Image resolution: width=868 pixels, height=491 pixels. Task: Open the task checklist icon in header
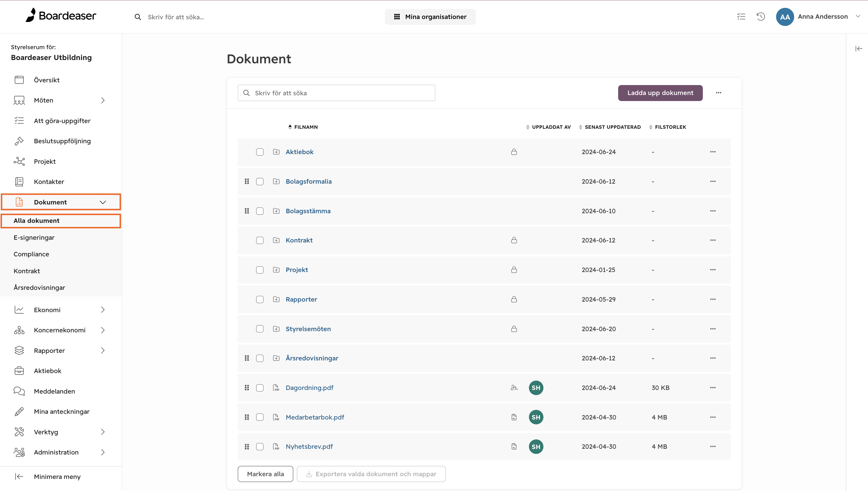coord(741,17)
